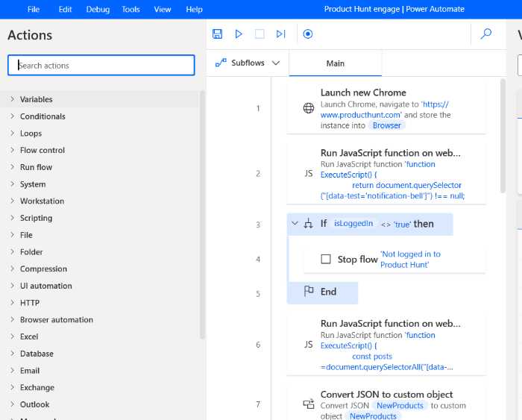This screenshot has width=522, height=420.
Task: Start the recorder icon in toolbar
Action: pyautogui.click(x=307, y=34)
